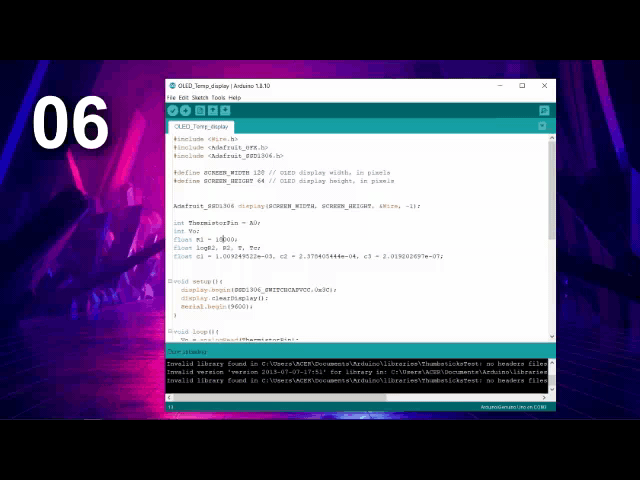Click the #include <Adafruit_SSD1306.h> line
The width and height of the screenshot is (640, 480).
tap(228, 156)
